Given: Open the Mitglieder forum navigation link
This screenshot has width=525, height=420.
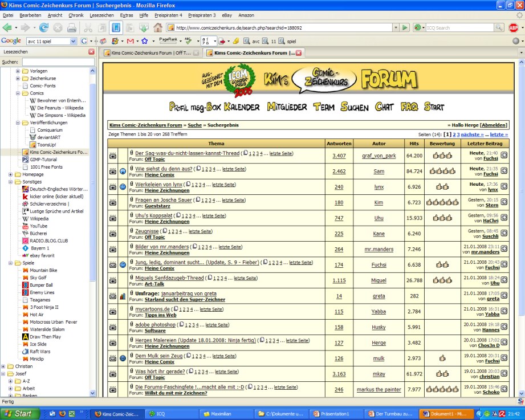Looking at the screenshot, I should (287, 107).
